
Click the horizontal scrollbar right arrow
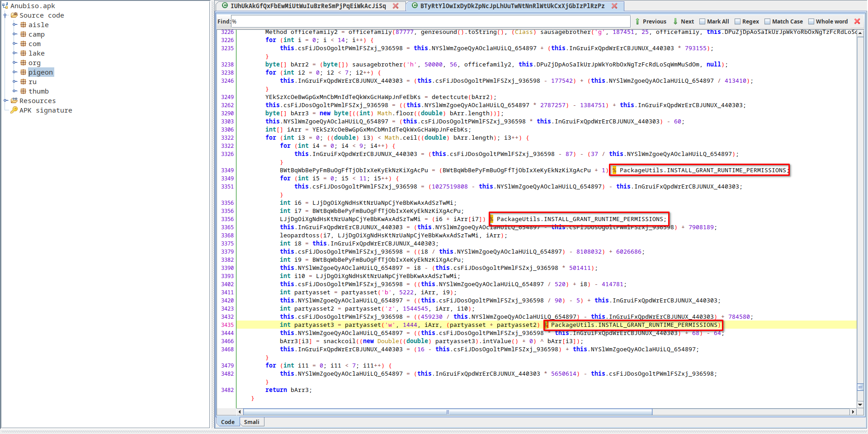pyautogui.click(x=853, y=412)
